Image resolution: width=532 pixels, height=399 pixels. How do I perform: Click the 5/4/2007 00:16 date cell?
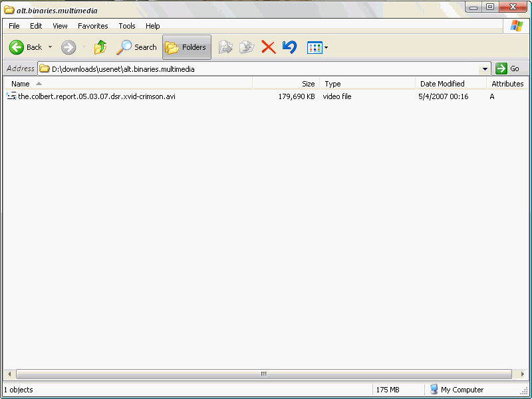[443, 96]
